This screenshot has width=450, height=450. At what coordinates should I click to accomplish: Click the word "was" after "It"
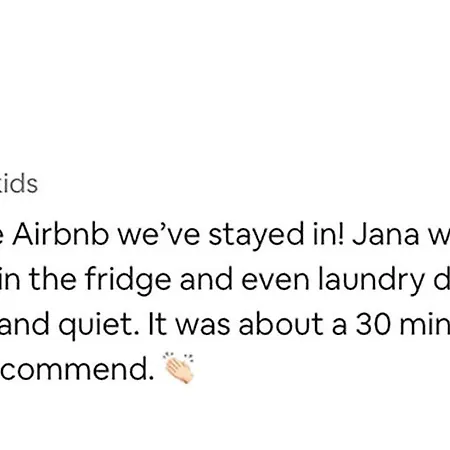click(x=203, y=325)
